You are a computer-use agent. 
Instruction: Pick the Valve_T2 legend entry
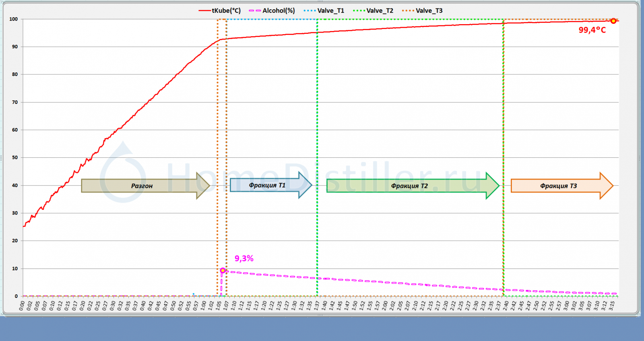[380, 10]
